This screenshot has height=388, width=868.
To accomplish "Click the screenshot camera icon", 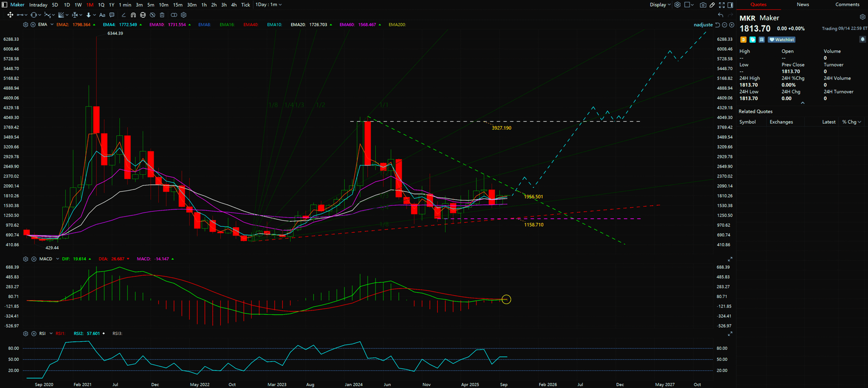I will (703, 5).
